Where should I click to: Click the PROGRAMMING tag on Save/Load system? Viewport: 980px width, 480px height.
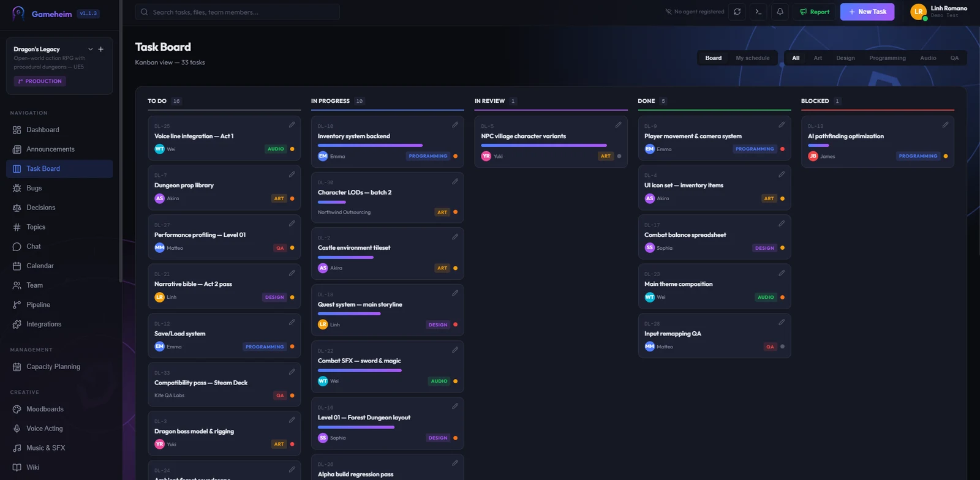(265, 347)
